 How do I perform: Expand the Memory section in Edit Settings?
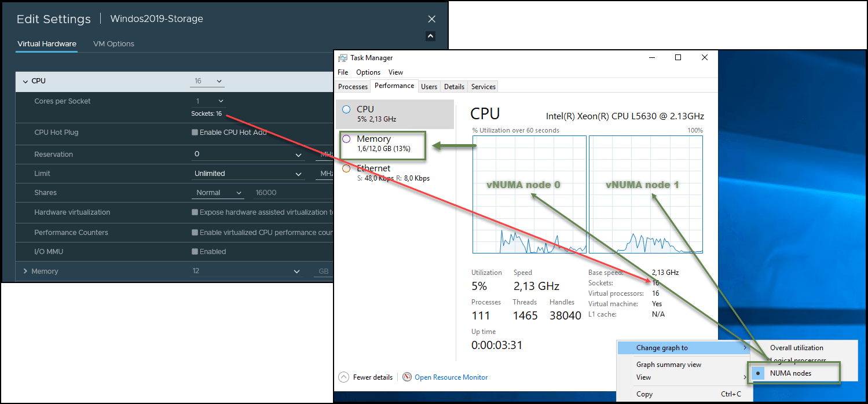[25, 271]
